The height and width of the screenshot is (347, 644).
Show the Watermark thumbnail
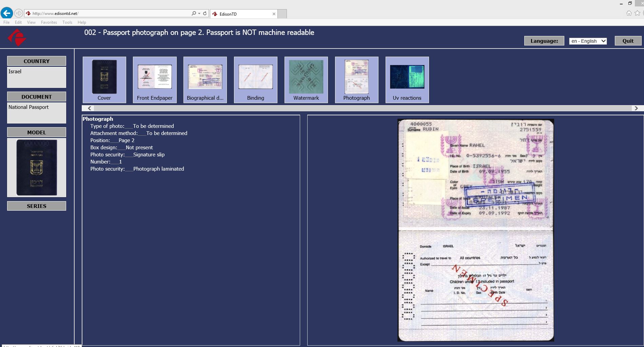[x=306, y=80]
